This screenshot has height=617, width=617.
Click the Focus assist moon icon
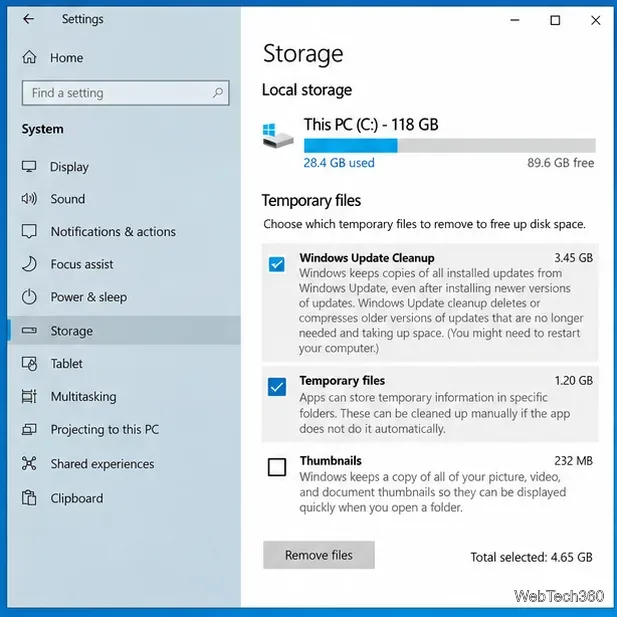point(29,264)
